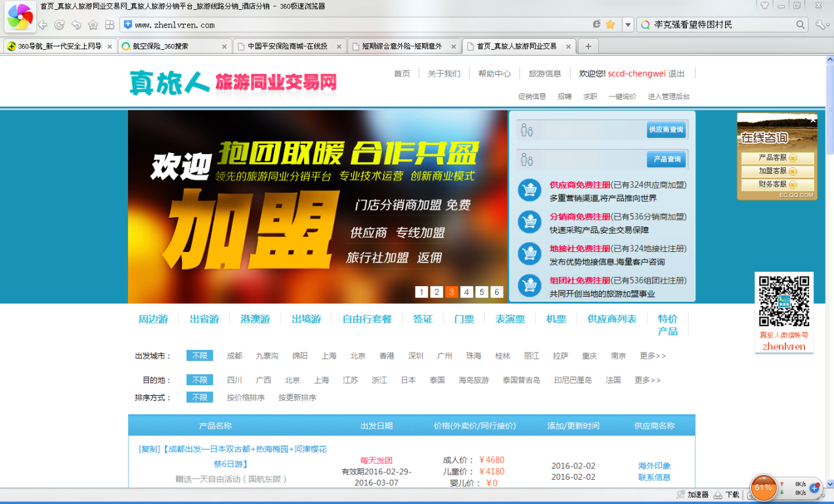Close the 在线咨询 floating panel
The height and width of the screenshot is (504, 834).
(x=812, y=120)
